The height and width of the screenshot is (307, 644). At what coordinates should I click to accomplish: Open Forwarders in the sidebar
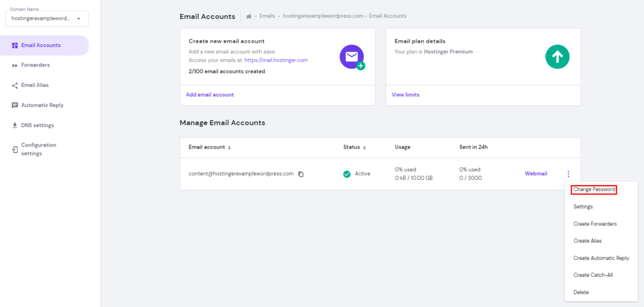[x=35, y=65]
